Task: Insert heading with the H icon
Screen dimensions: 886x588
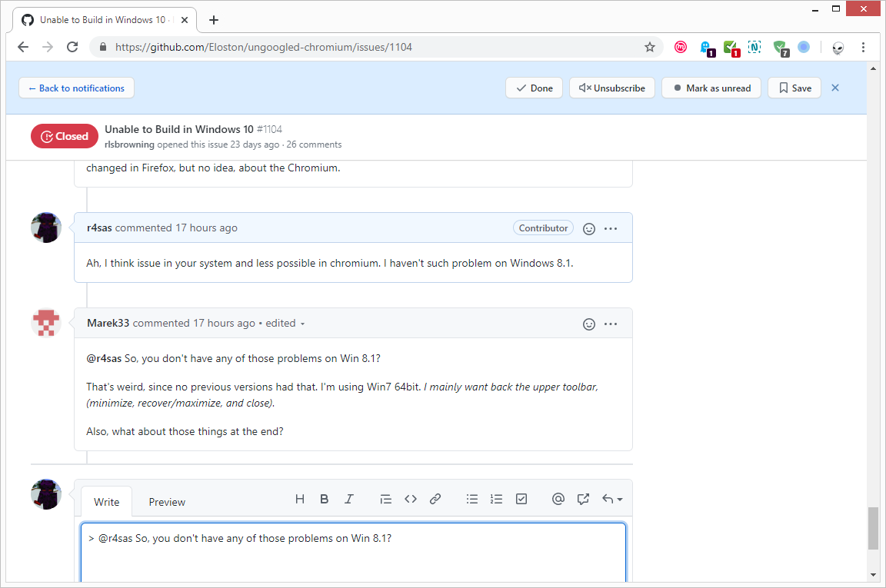Action: [x=300, y=499]
